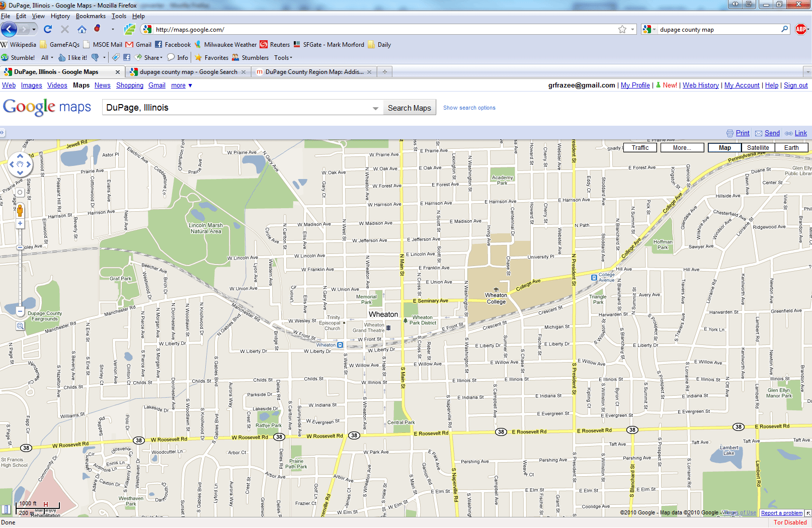Open the More... layers button
The height and width of the screenshot is (528, 812).
[x=682, y=148]
